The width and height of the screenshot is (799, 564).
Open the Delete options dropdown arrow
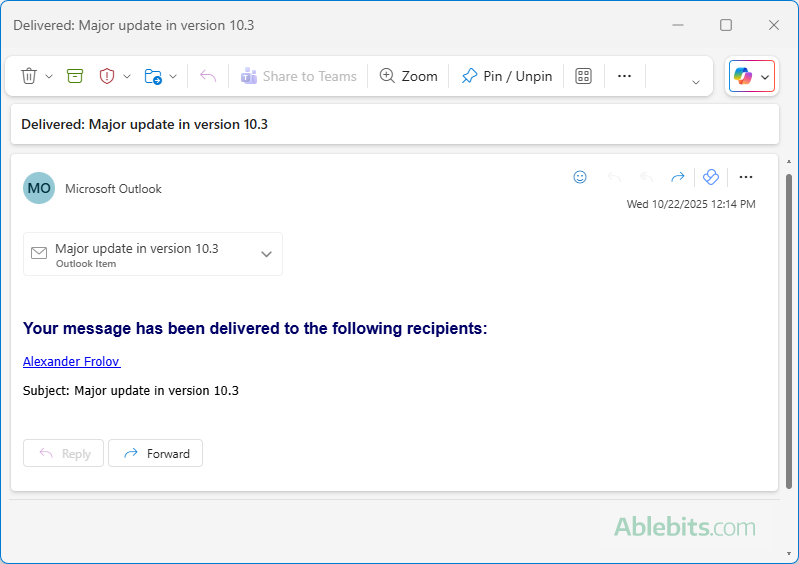click(x=49, y=76)
